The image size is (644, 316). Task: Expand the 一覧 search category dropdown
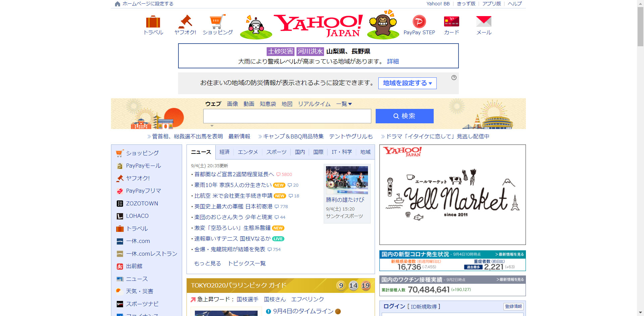click(x=344, y=104)
